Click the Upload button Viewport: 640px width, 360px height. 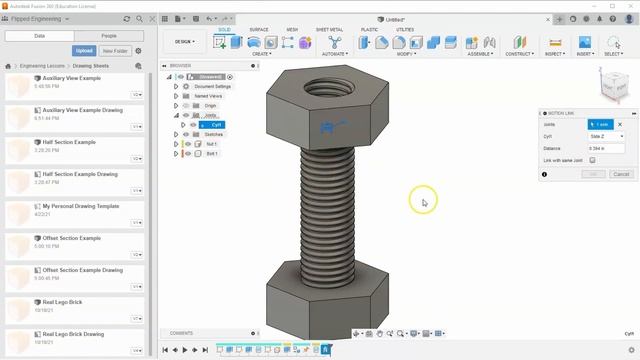point(84,51)
